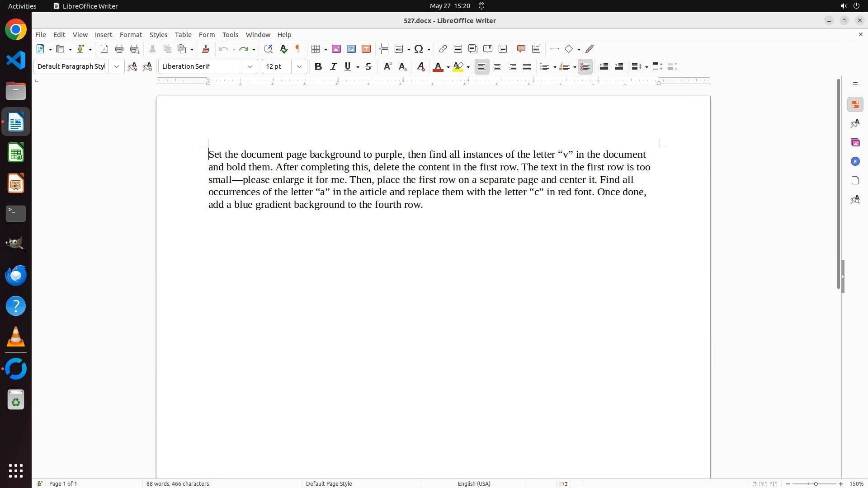This screenshot has width=868, height=488.
Task: Click the Insert Hyperlink icon
Action: click(x=443, y=49)
